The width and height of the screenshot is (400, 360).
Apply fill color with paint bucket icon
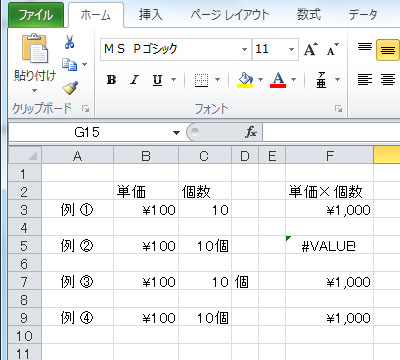245,80
